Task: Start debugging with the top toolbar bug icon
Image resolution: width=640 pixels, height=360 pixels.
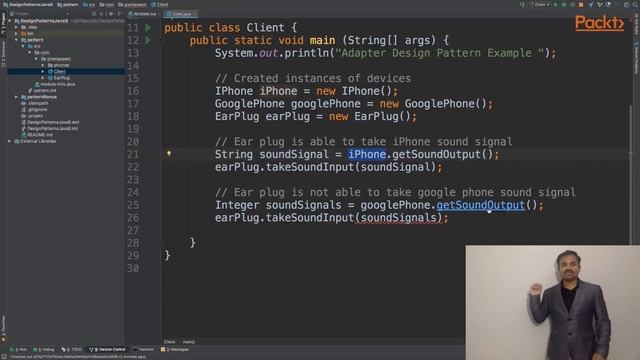Action: click(x=564, y=4)
